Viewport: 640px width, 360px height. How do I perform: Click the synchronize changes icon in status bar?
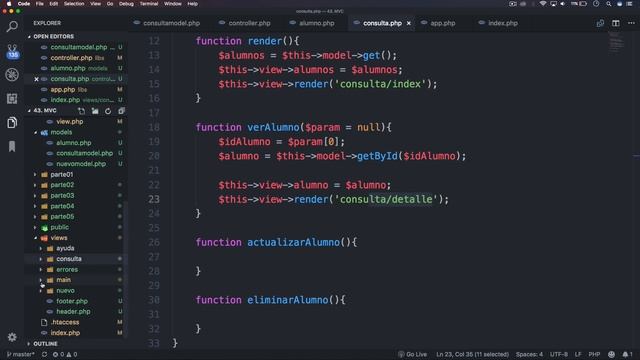click(x=44, y=354)
